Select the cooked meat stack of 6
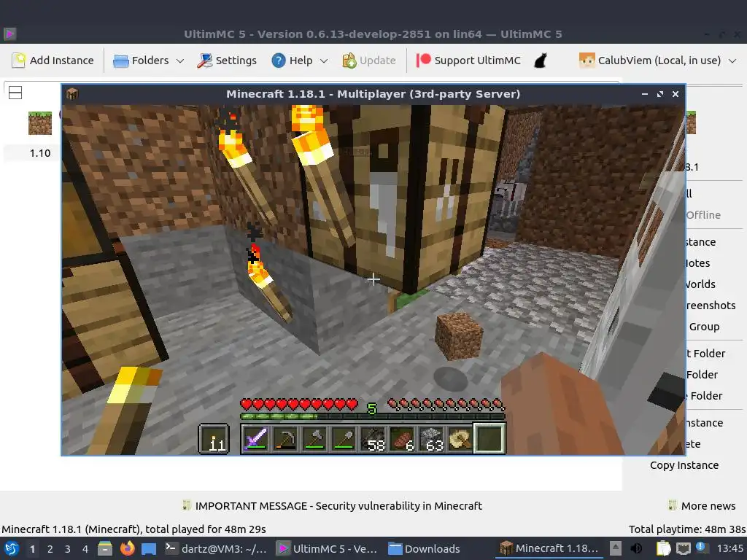747x560 pixels. pos(402,438)
